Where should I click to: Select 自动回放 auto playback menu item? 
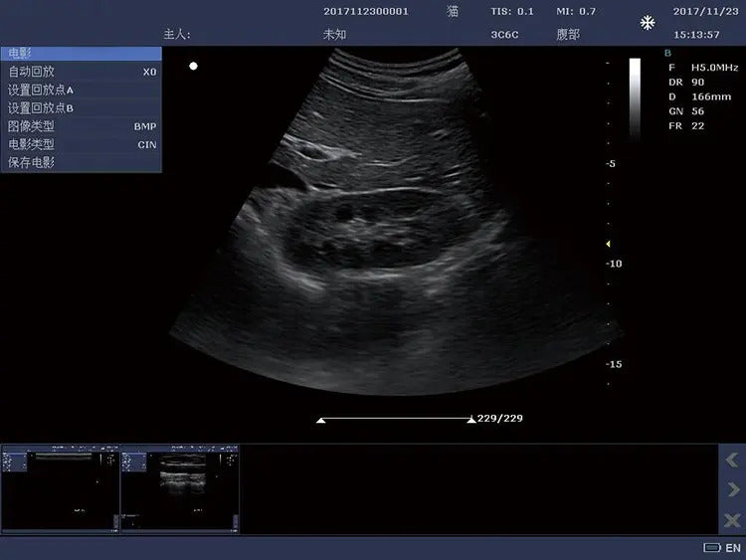point(81,72)
